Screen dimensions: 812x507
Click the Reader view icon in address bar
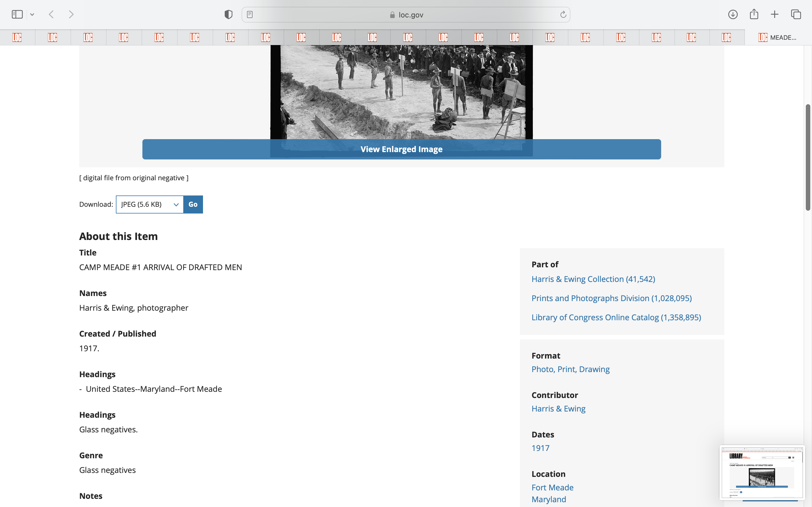[x=250, y=14]
